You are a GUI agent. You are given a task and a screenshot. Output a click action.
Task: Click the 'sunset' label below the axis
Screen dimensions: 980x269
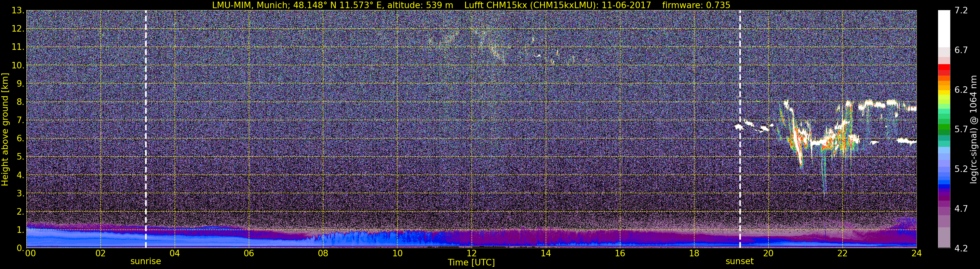click(740, 262)
